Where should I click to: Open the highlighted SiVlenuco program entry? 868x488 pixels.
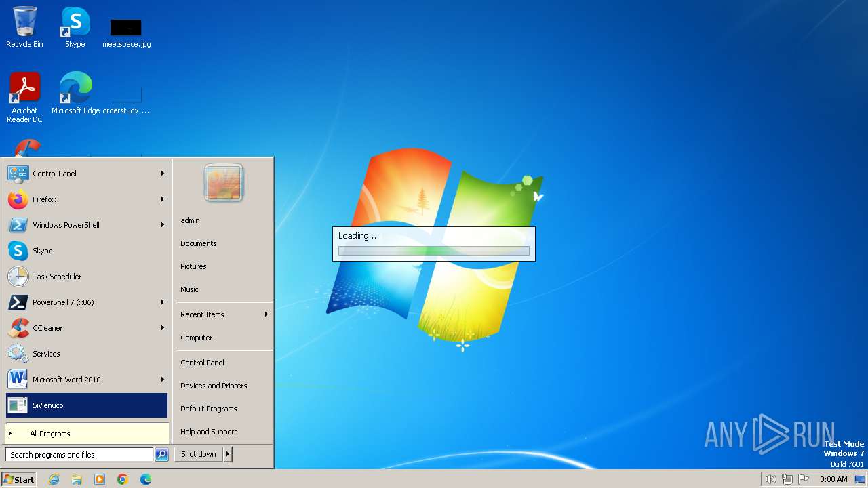pos(86,405)
